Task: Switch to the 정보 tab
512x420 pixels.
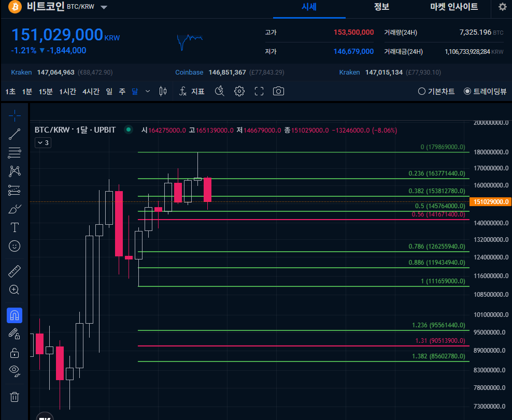Action: coord(381,7)
